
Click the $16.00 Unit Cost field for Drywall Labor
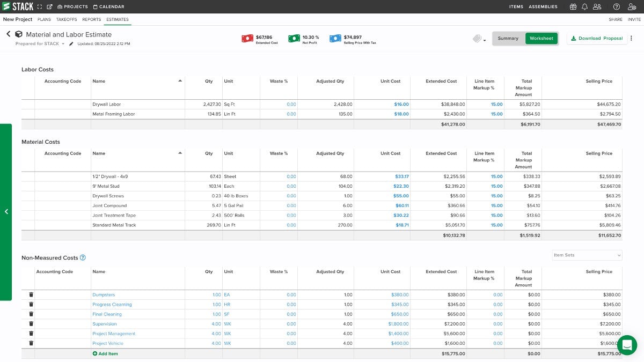coord(400,104)
